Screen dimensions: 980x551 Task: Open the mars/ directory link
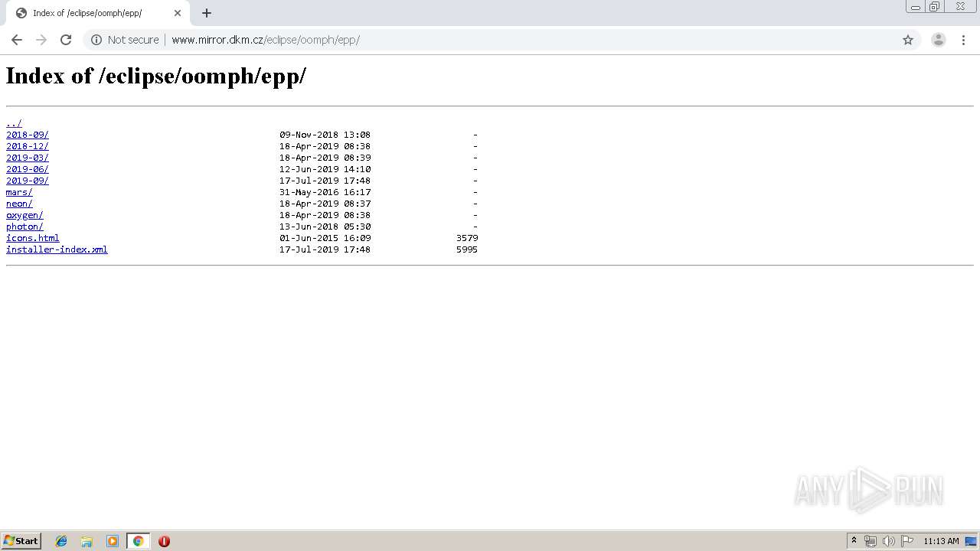coord(19,192)
